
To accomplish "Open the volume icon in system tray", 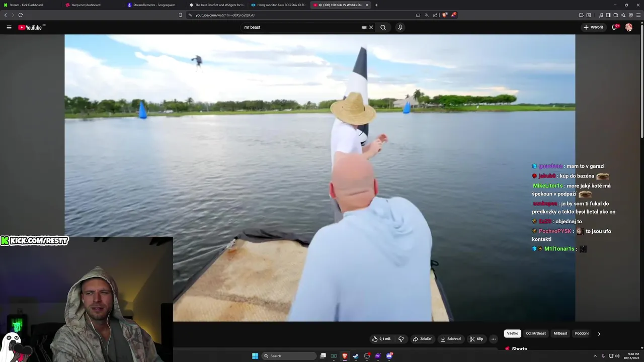I will pyautogui.click(x=617, y=356).
